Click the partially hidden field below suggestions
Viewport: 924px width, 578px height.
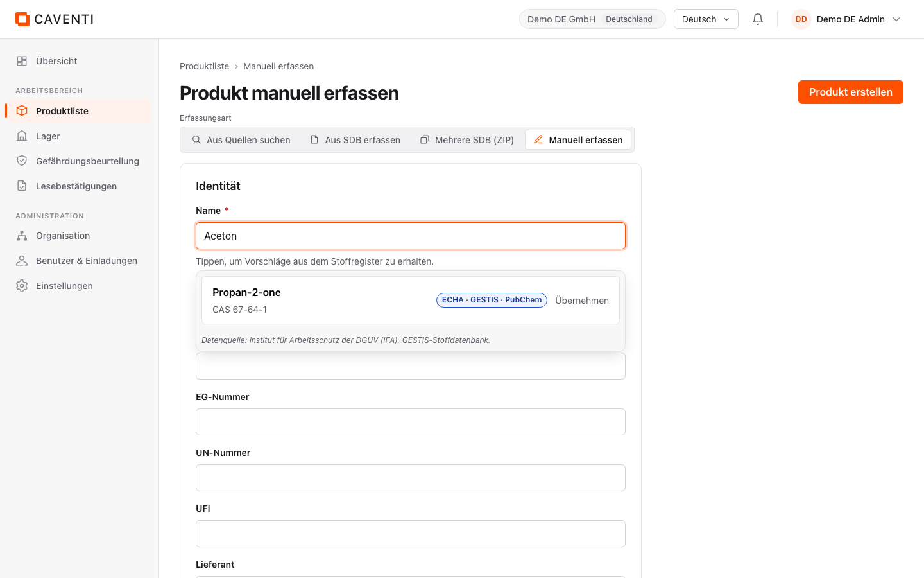(x=411, y=366)
